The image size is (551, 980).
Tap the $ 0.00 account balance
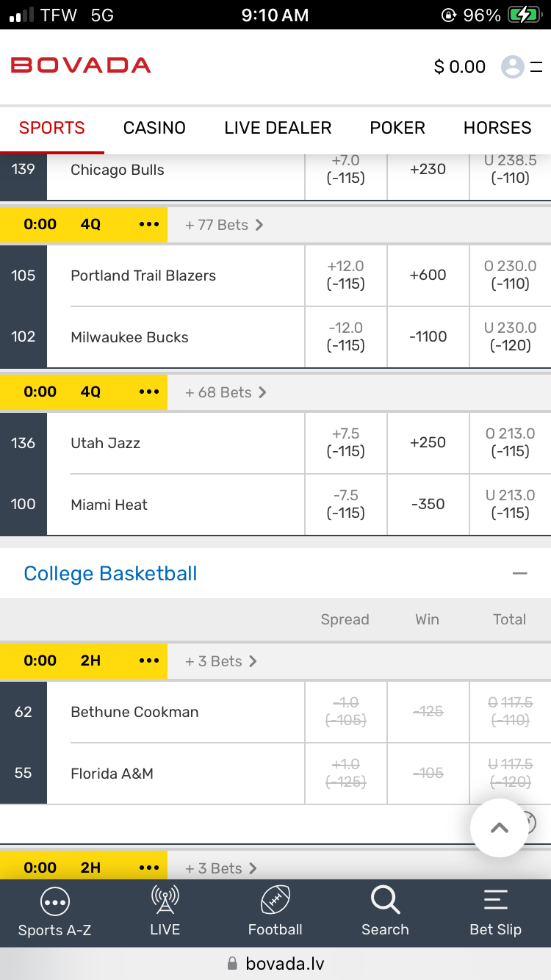point(460,67)
